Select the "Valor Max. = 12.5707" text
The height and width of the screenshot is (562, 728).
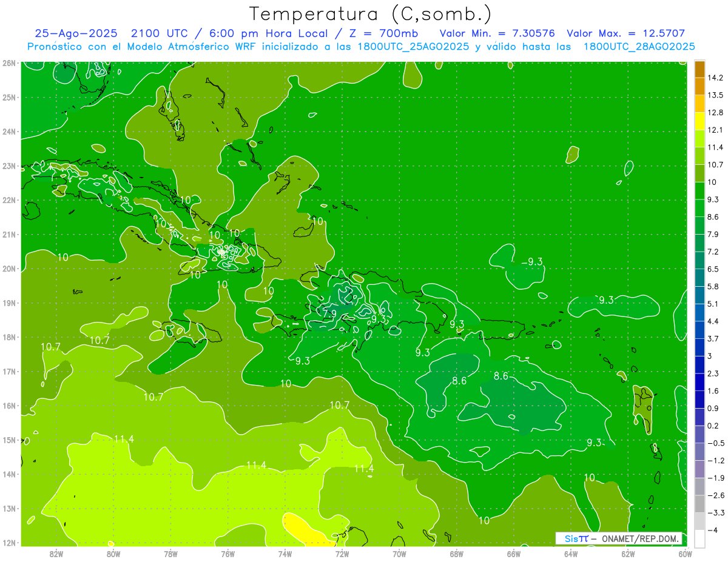[625, 33]
